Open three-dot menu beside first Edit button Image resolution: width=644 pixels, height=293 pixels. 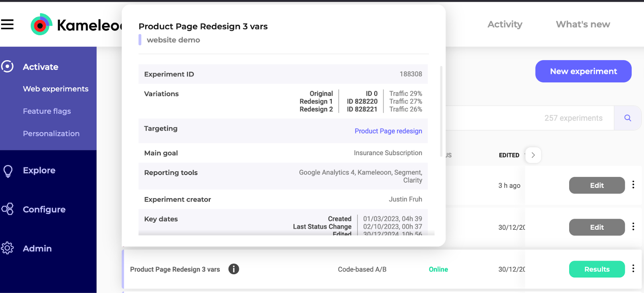[633, 185]
